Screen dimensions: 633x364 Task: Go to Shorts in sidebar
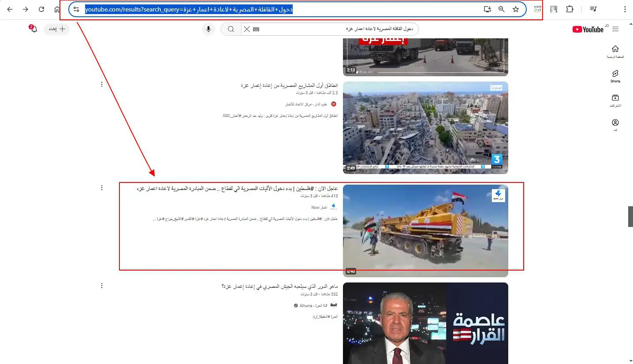pos(615,76)
